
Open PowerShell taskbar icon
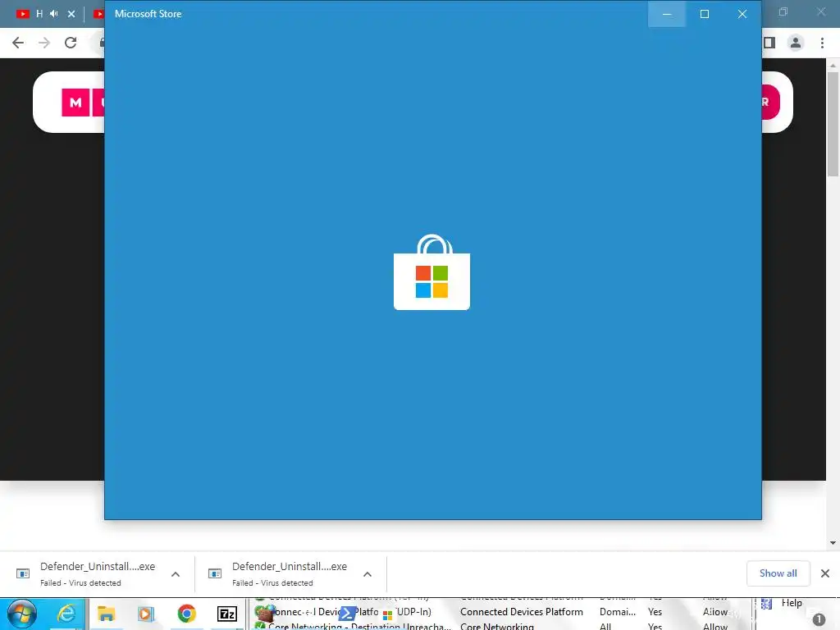(348, 614)
